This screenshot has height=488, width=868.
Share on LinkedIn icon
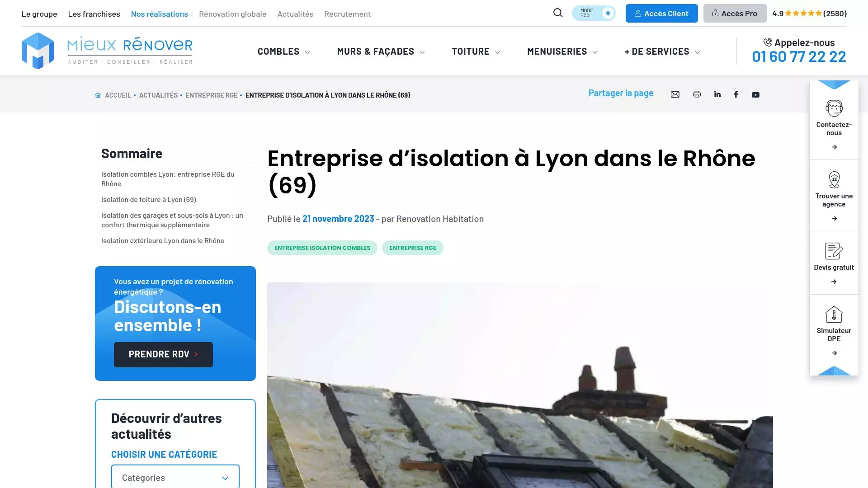(x=717, y=94)
